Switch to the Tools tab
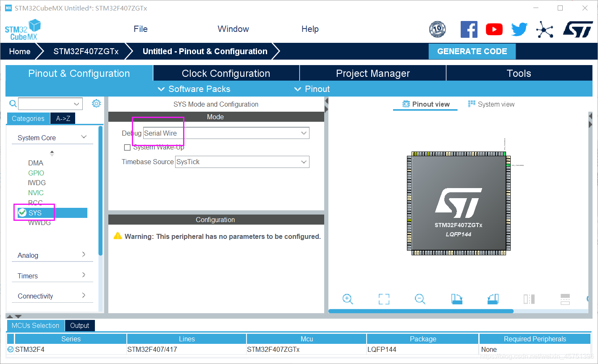The height and width of the screenshot is (364, 598). point(519,73)
